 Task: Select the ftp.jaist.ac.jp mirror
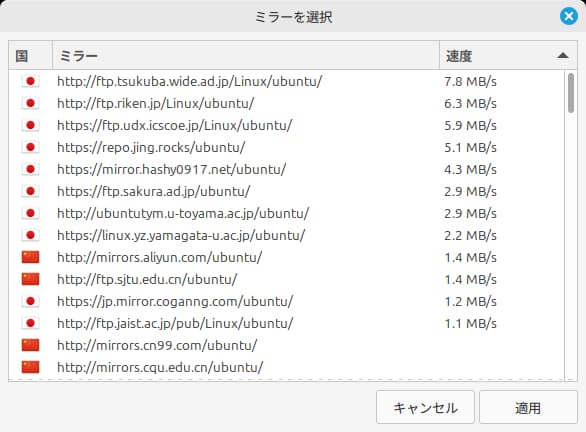click(x=286, y=324)
